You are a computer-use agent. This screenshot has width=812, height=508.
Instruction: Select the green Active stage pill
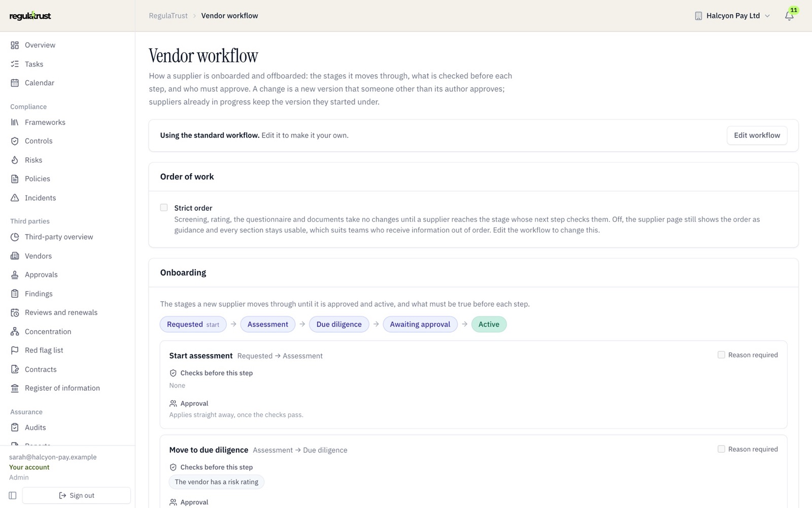click(489, 324)
